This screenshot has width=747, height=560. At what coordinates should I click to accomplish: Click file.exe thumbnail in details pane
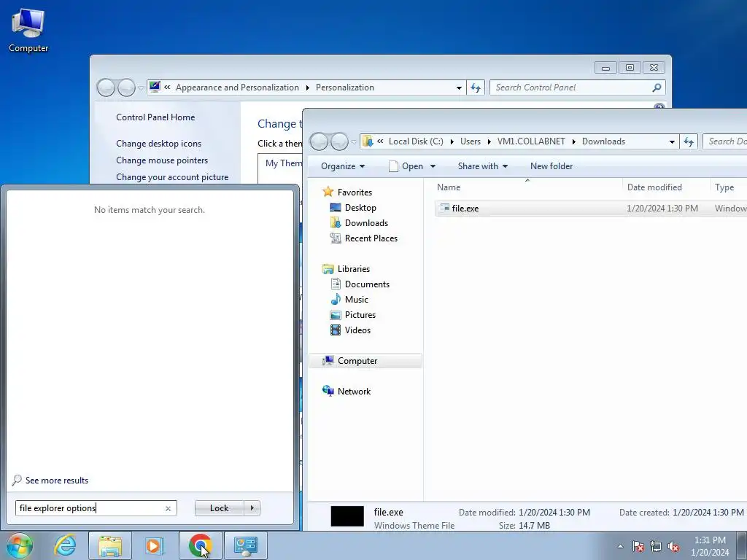tap(347, 516)
